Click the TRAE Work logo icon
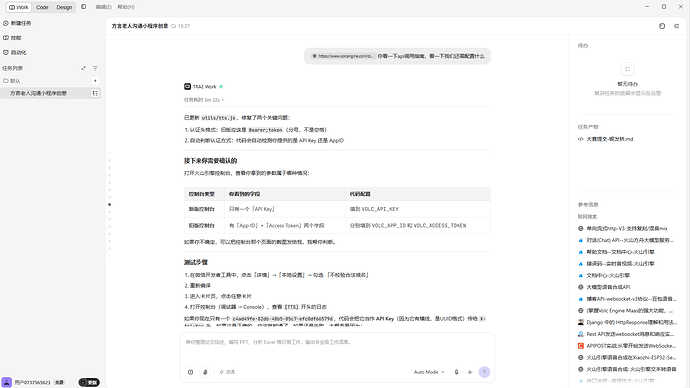Image resolution: width=690 pixels, height=388 pixels. pos(187,87)
